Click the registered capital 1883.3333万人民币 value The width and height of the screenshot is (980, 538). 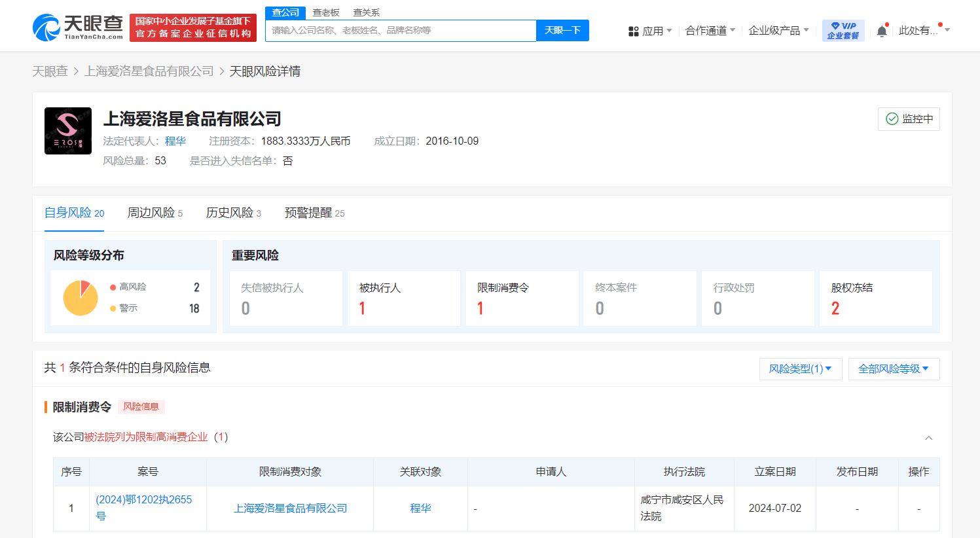[x=306, y=141]
